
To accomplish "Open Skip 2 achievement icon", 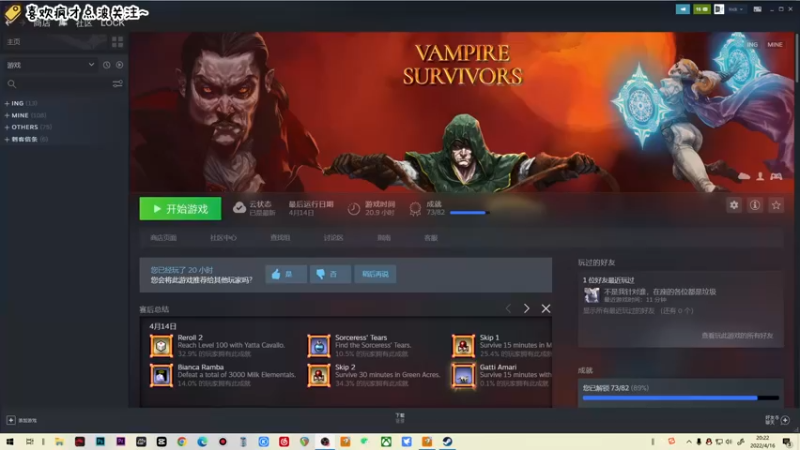I will point(319,376).
